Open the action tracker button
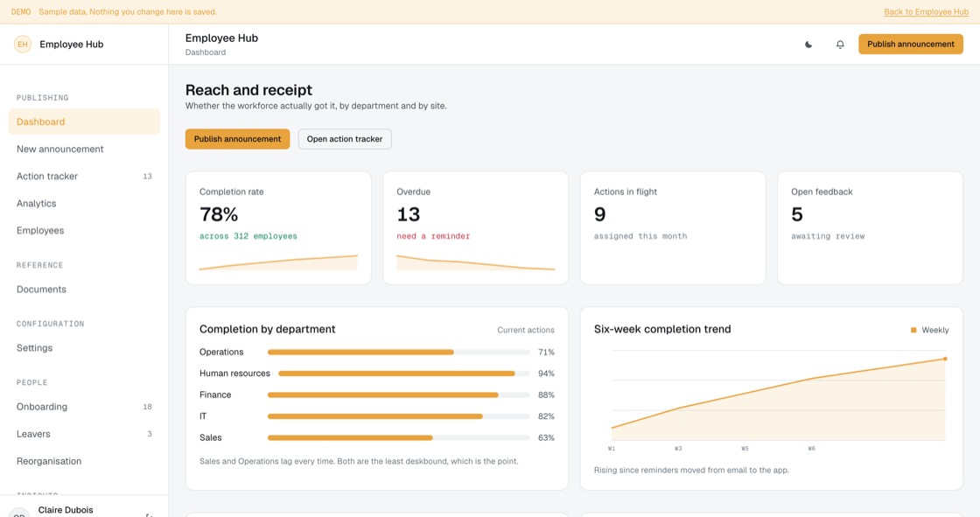Viewport: 980px width, 517px height. [x=345, y=139]
